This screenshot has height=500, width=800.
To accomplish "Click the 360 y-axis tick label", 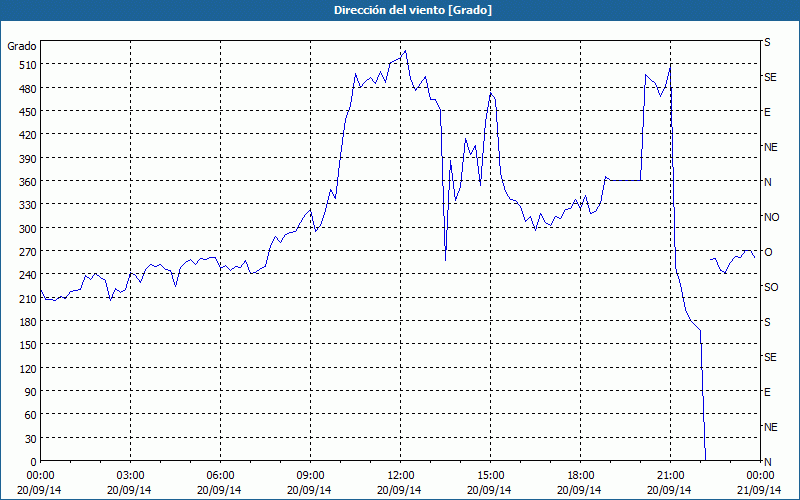I will (28, 182).
